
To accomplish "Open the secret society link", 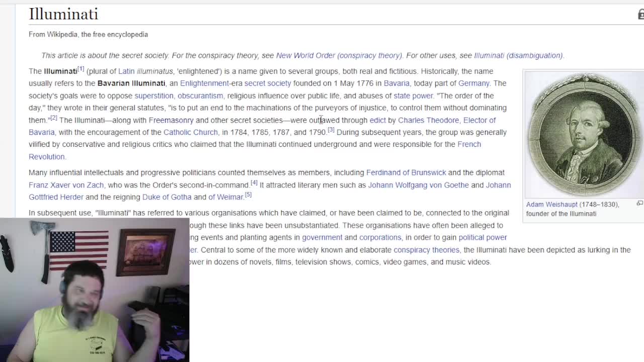I will 268,83.
